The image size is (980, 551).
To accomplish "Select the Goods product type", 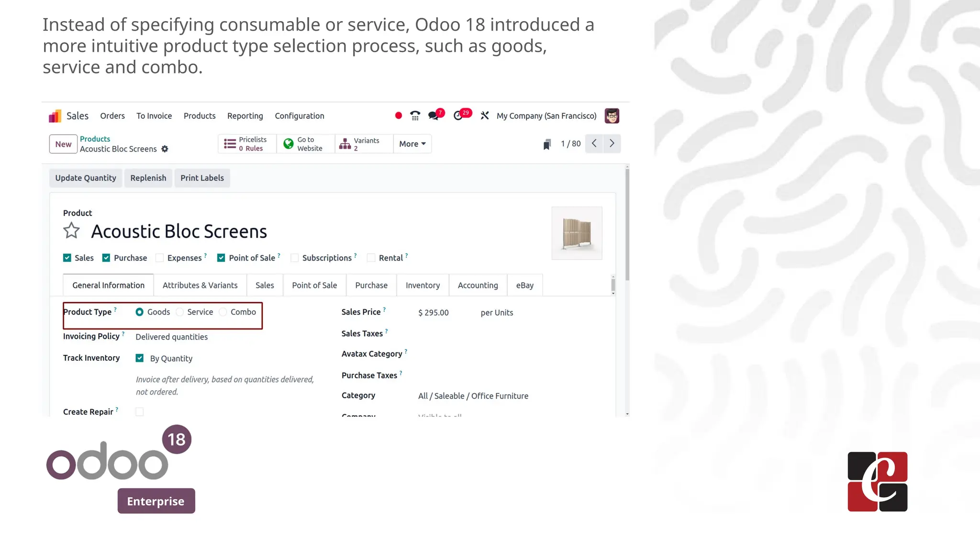I will 139,312.
